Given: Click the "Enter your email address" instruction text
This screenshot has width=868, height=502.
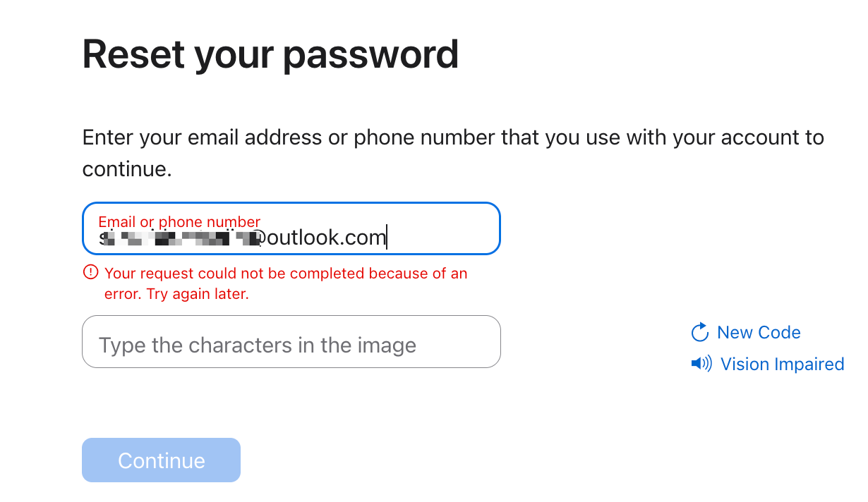Looking at the screenshot, I should 452,137.
